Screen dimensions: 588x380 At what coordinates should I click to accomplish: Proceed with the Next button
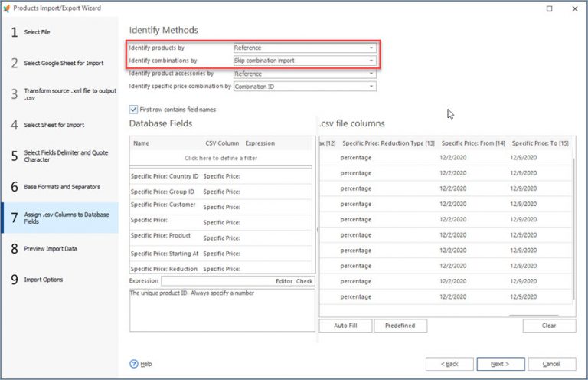(498, 363)
